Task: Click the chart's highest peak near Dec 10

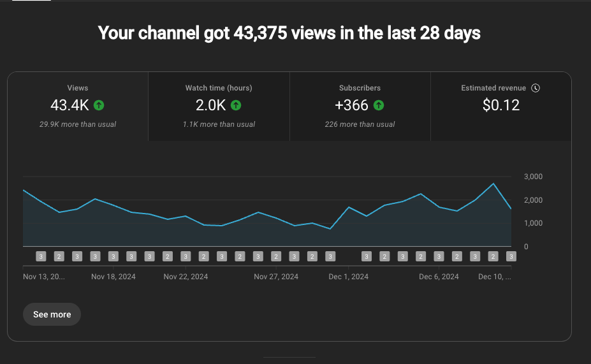Action: point(493,184)
